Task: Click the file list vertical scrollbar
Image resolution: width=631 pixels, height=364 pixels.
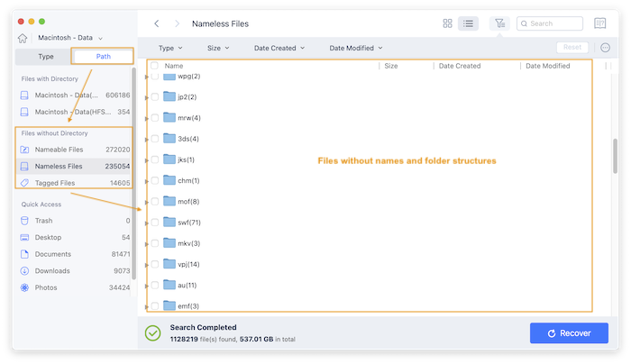Action: (614, 153)
